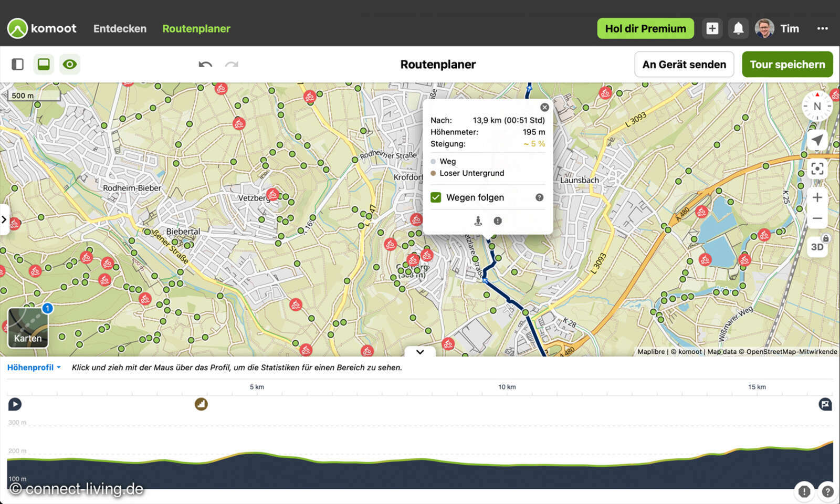840x504 pixels.
Task: Click the green elevation profile panel icon
Action: click(44, 64)
